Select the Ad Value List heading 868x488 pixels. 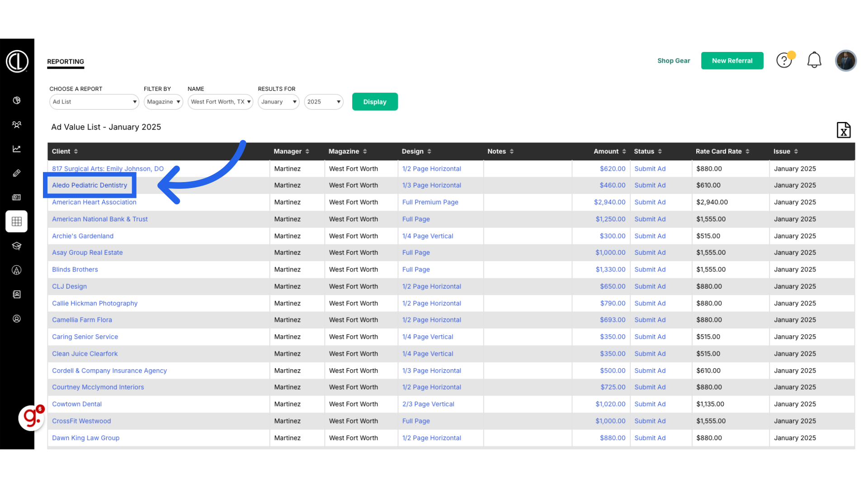pos(106,127)
